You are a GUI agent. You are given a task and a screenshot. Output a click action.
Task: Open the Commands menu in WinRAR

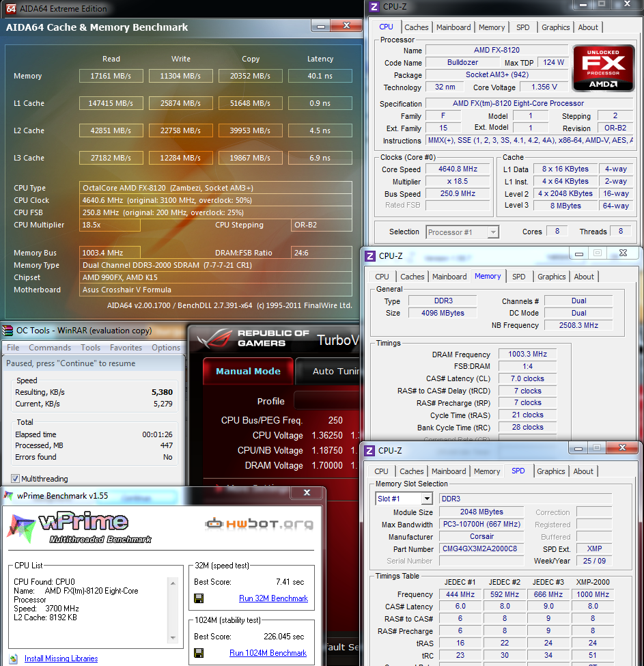(x=50, y=348)
